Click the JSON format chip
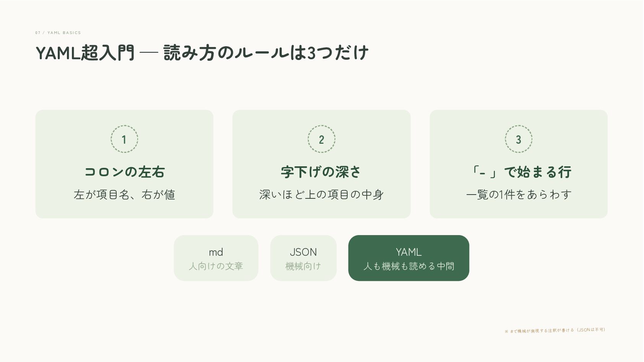 point(303,258)
